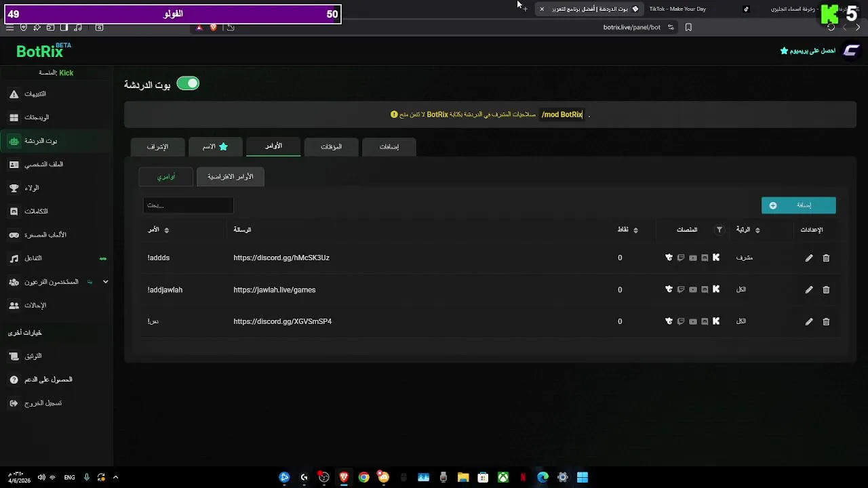This screenshot has width=868, height=488.
Task: Delete the !addds command
Action: click(826, 258)
